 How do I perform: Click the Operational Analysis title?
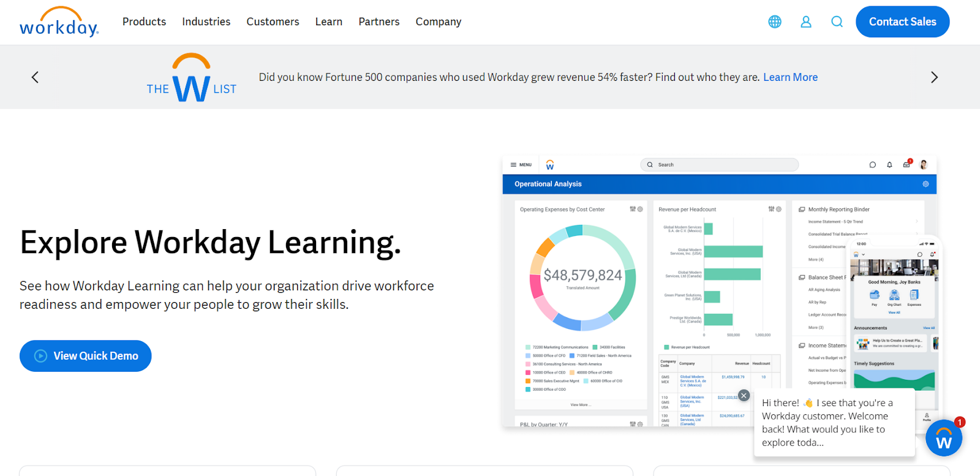click(x=548, y=184)
